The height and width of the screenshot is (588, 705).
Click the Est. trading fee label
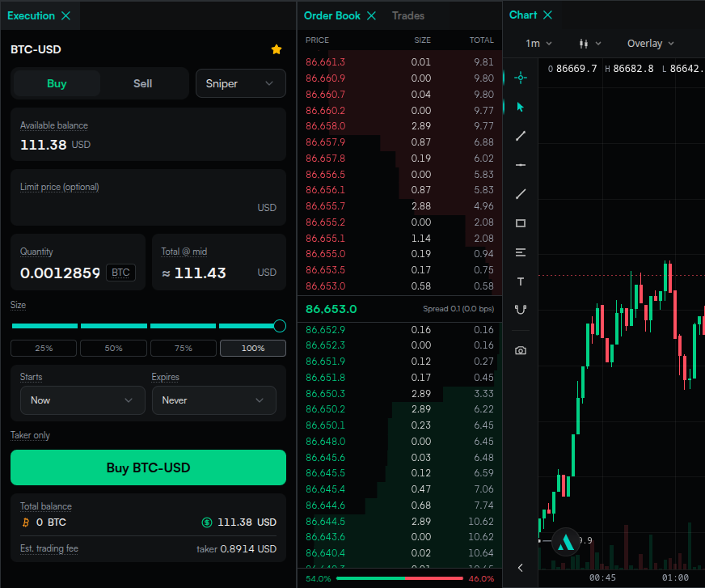(49, 549)
